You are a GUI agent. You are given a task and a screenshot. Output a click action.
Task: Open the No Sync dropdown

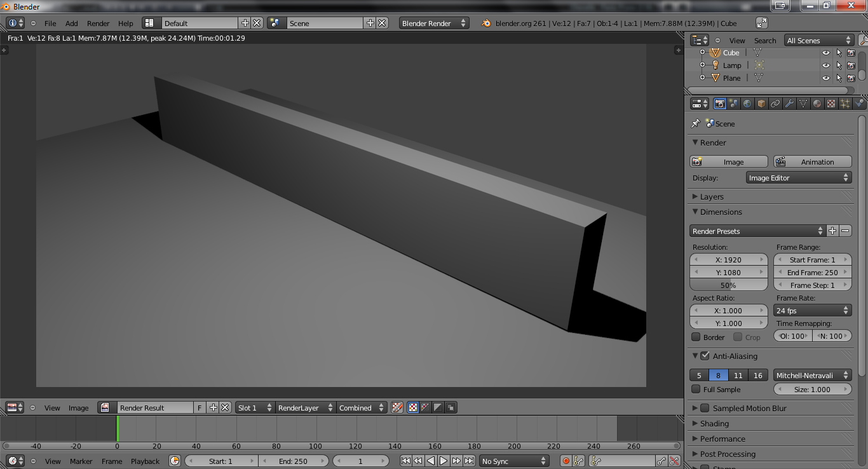514,461
